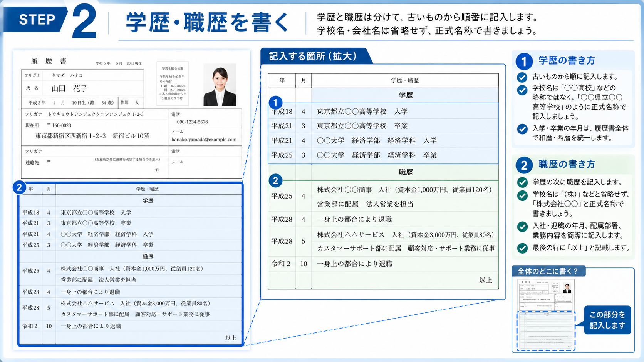This screenshot has width=644, height=362.
Task: Click the name 山田 花子 on the resume
Action: (70, 88)
